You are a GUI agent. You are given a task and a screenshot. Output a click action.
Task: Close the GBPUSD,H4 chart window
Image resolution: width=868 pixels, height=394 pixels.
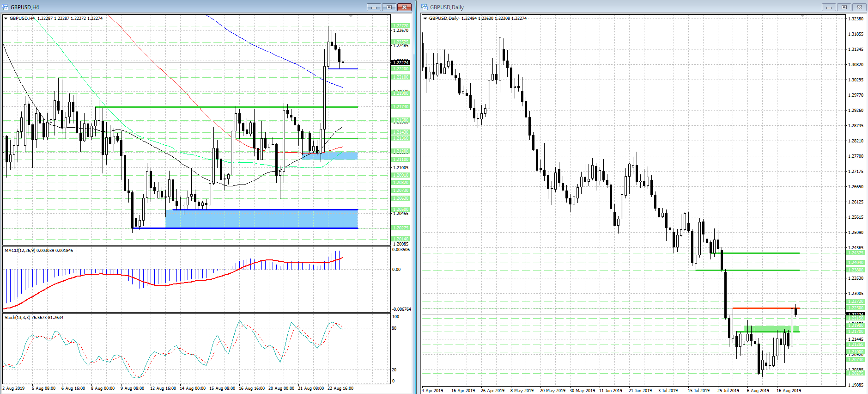[x=404, y=7]
